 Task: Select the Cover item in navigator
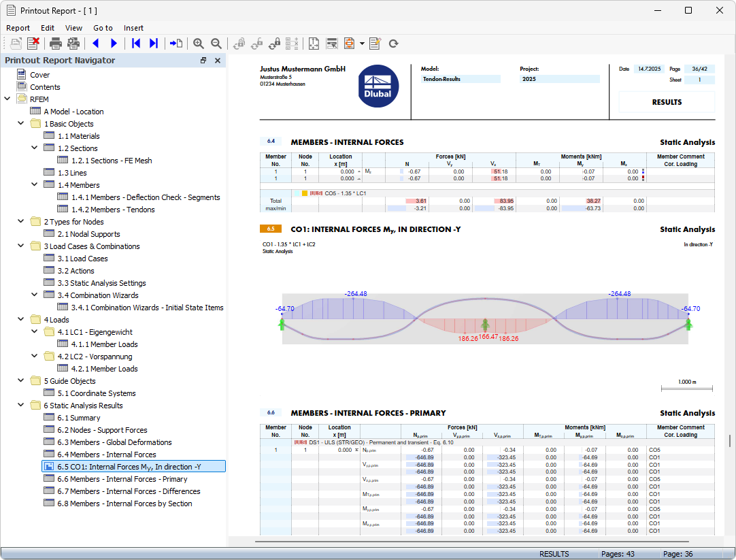(39, 75)
